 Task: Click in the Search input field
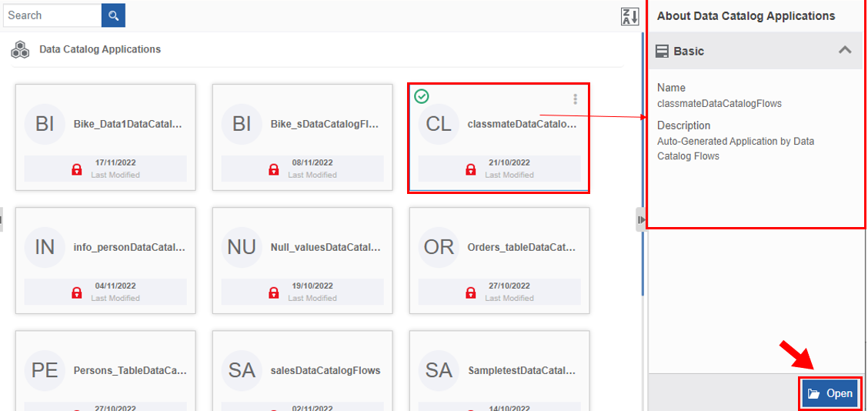tap(53, 15)
